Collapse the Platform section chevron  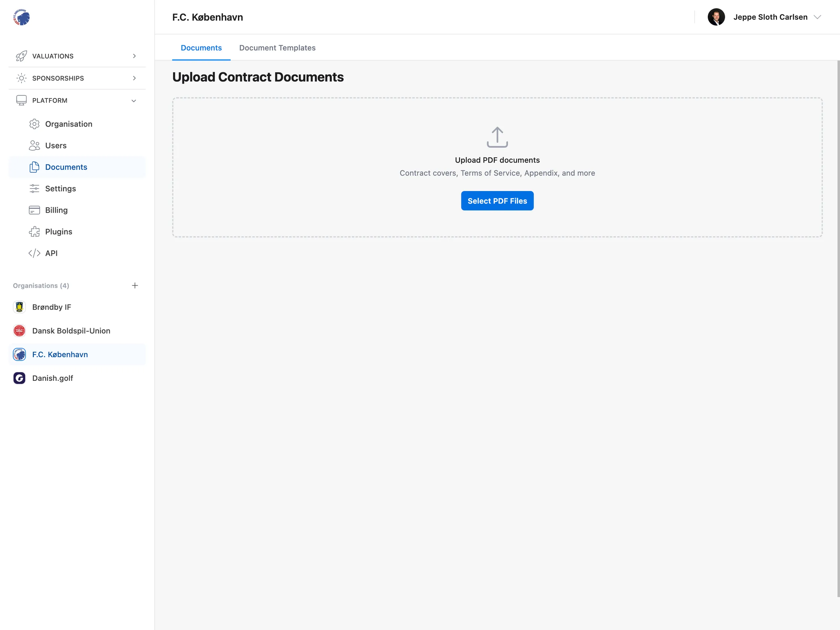[x=134, y=101]
